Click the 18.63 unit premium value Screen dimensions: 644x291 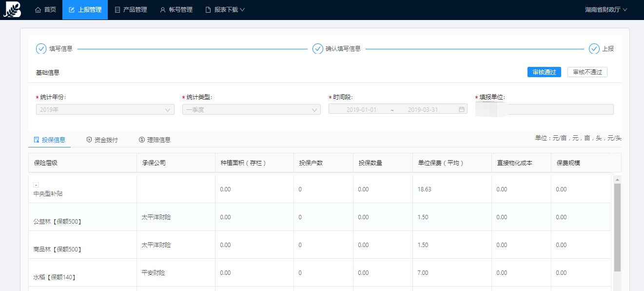pyautogui.click(x=424, y=189)
